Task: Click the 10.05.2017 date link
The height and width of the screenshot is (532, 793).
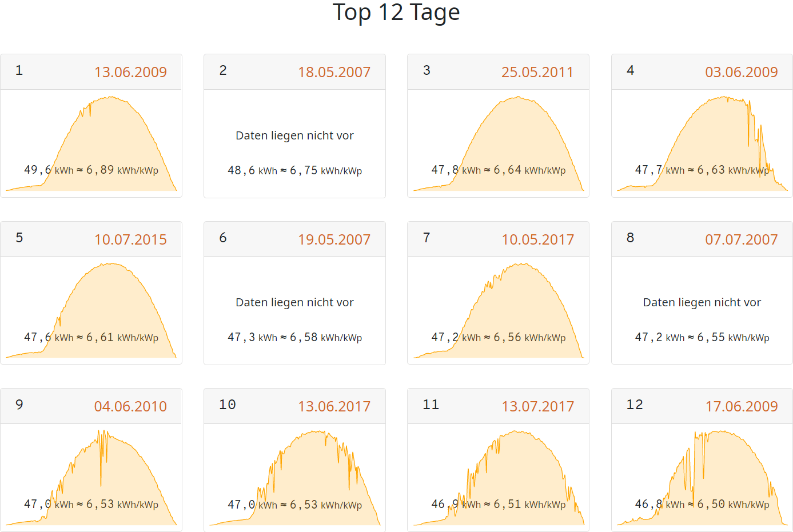Action: (x=537, y=239)
